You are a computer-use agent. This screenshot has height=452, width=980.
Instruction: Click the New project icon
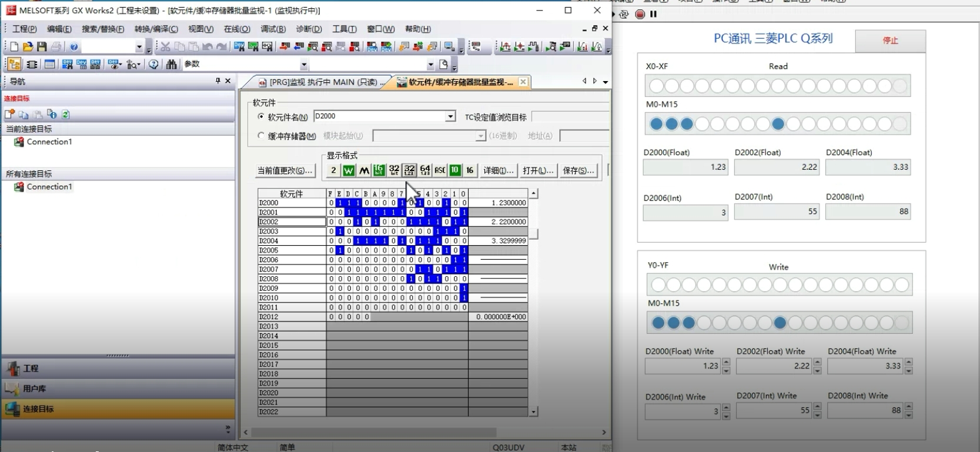coord(14,46)
